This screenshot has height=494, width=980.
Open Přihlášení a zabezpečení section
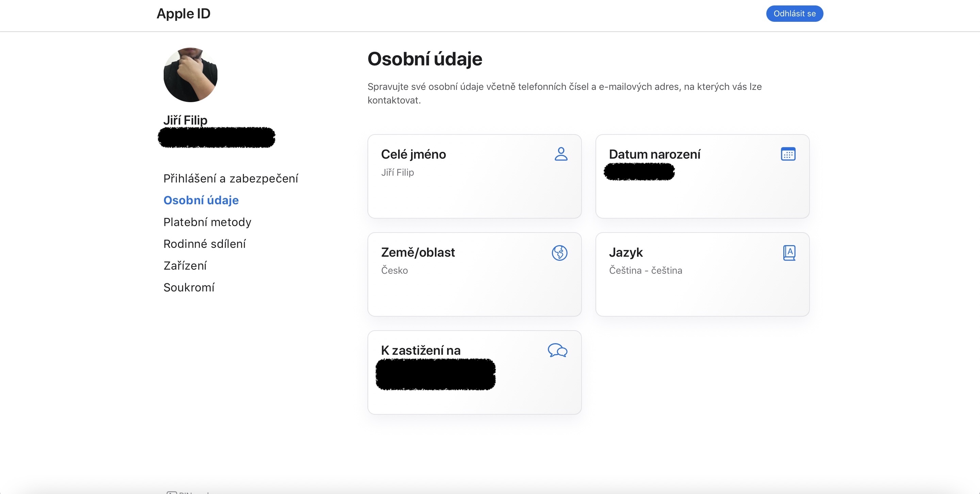pyautogui.click(x=231, y=178)
